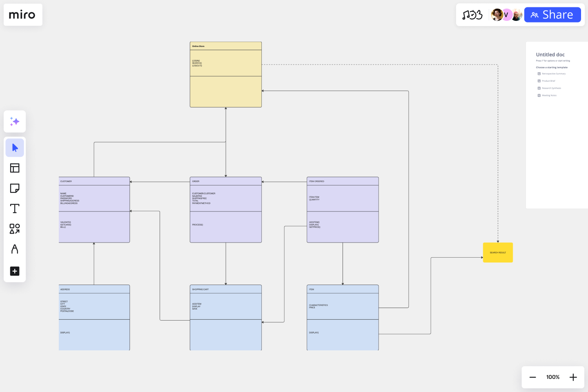Create a sticky note with the Sticky tool

(x=15, y=188)
